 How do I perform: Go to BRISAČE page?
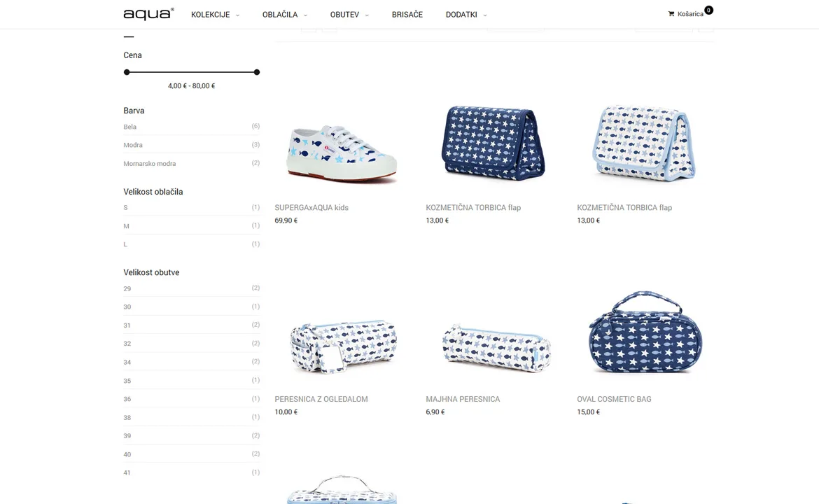[407, 15]
